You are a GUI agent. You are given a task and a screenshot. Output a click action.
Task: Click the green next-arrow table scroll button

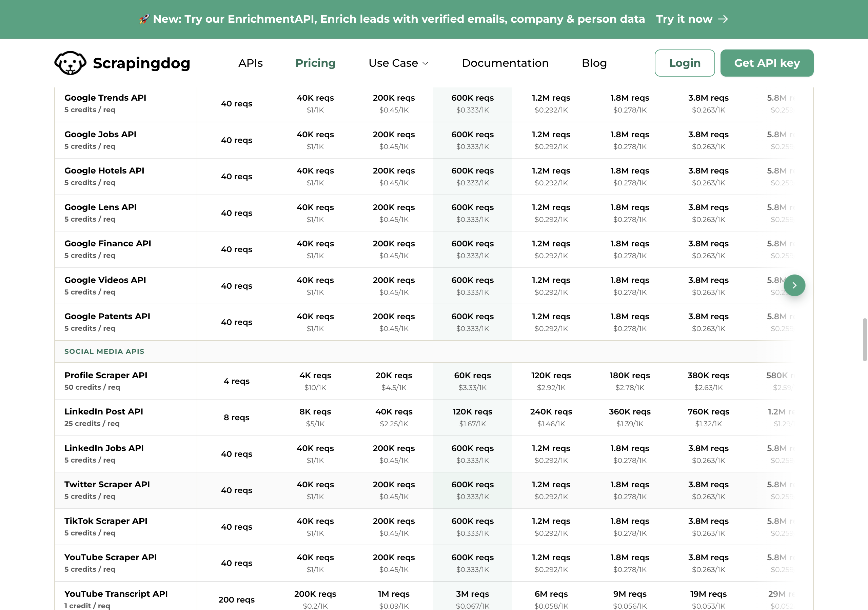pyautogui.click(x=794, y=285)
